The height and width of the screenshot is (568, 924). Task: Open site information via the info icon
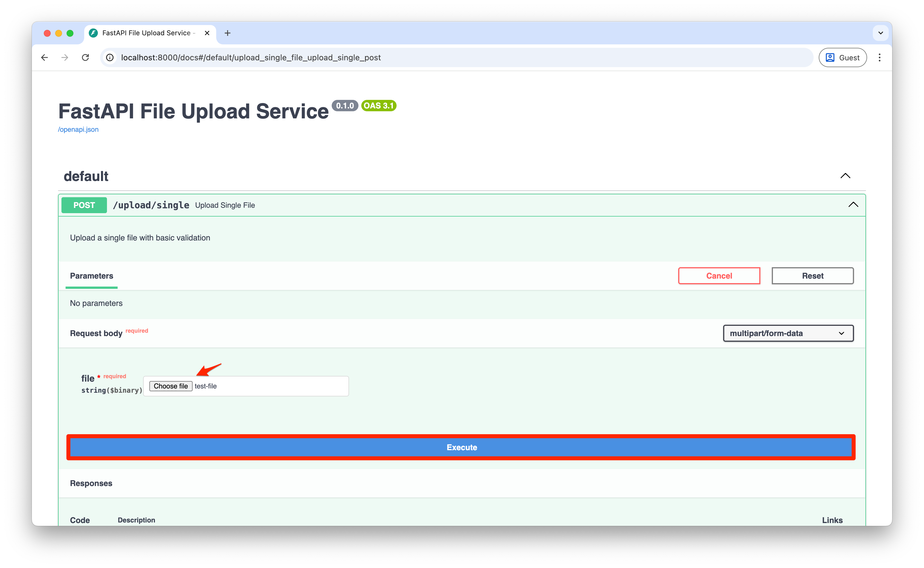[x=109, y=57]
